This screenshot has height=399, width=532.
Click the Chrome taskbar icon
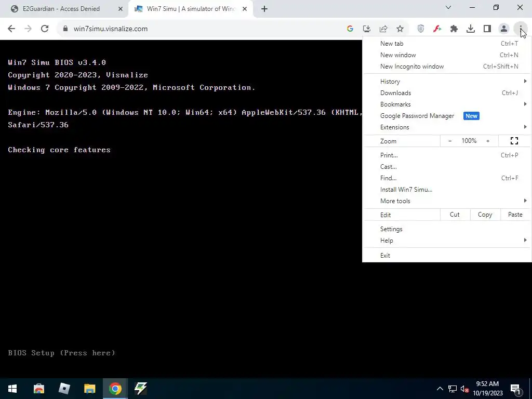click(x=115, y=389)
